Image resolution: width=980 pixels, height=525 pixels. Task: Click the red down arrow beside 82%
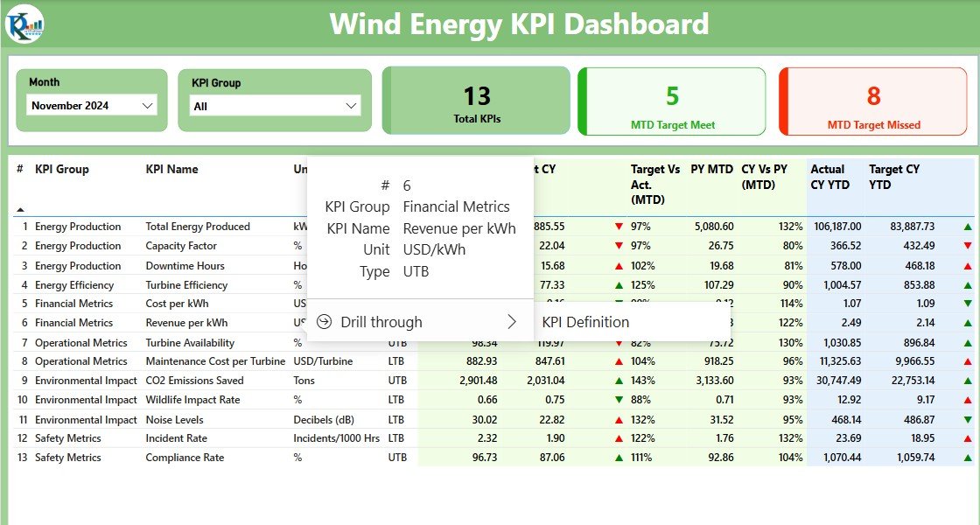(619, 343)
